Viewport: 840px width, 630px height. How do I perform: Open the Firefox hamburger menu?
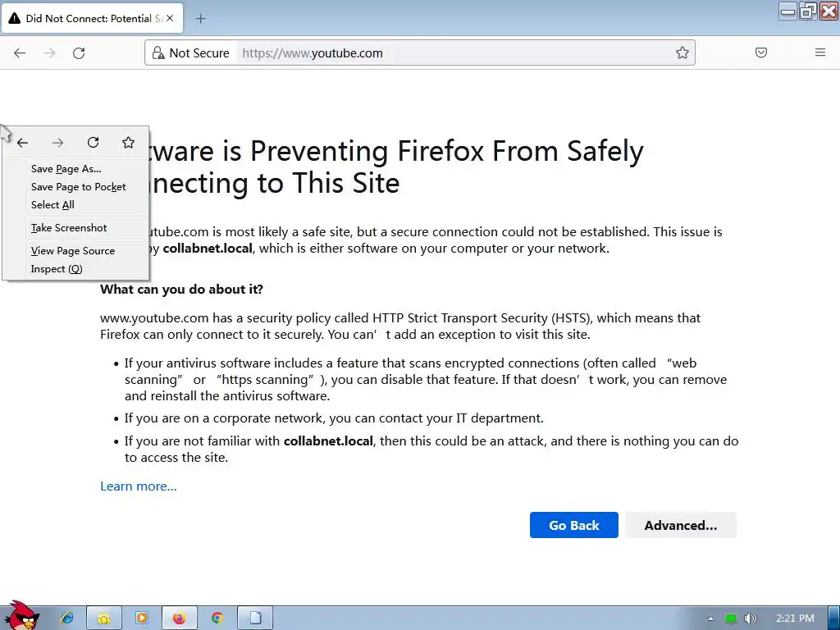tap(820, 52)
